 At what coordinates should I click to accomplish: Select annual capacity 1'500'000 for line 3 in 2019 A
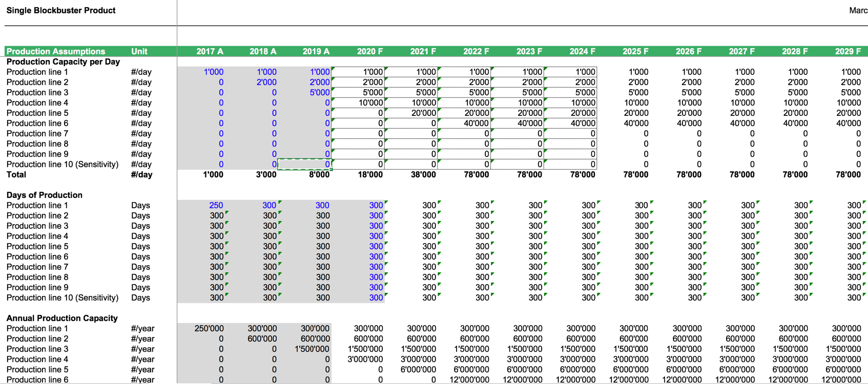coord(312,349)
